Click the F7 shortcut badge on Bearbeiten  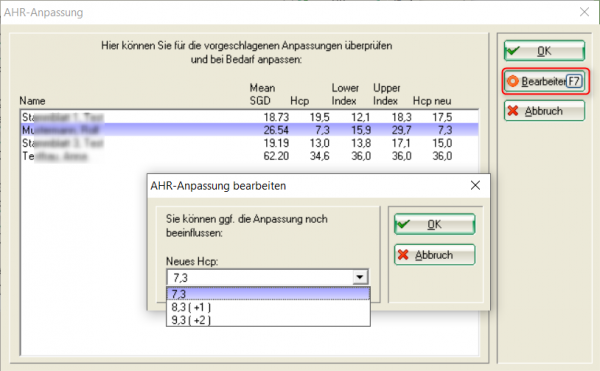[574, 81]
